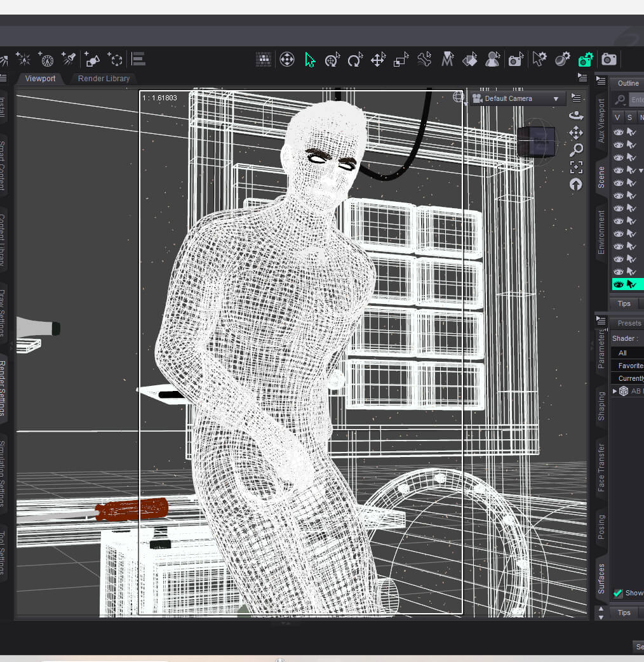Click the Orbit view control in viewport
Image resolution: width=644 pixels, height=662 pixels.
click(x=576, y=116)
